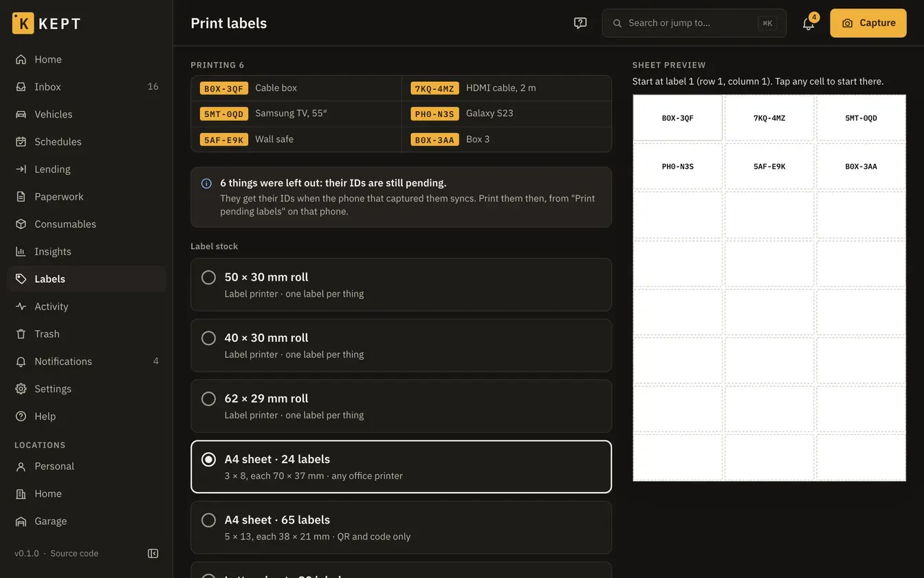Open the Garage location

[87, 522]
